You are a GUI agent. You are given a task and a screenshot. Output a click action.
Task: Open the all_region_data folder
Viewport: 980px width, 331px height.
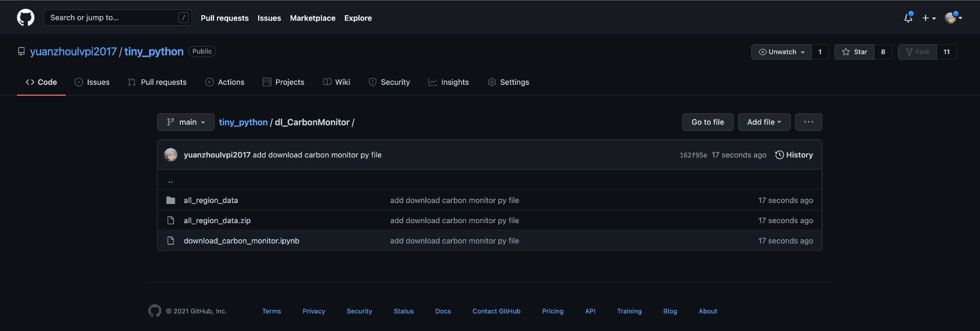pyautogui.click(x=211, y=200)
